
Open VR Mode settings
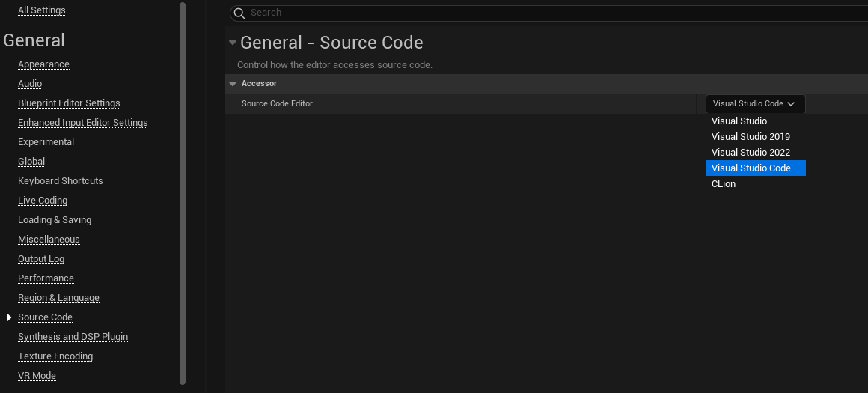click(37, 375)
